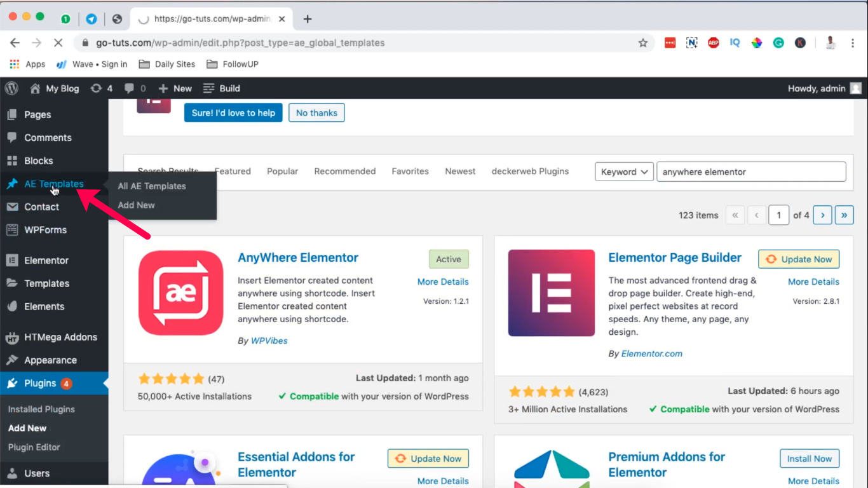Open the comments bubble in admin bar
Image resolution: width=868 pixels, height=488 pixels.
click(135, 88)
